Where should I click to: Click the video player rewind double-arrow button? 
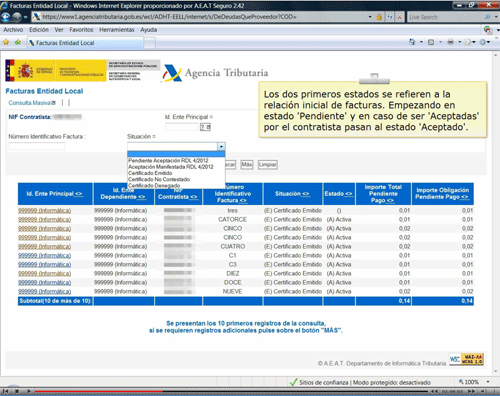click(x=434, y=391)
